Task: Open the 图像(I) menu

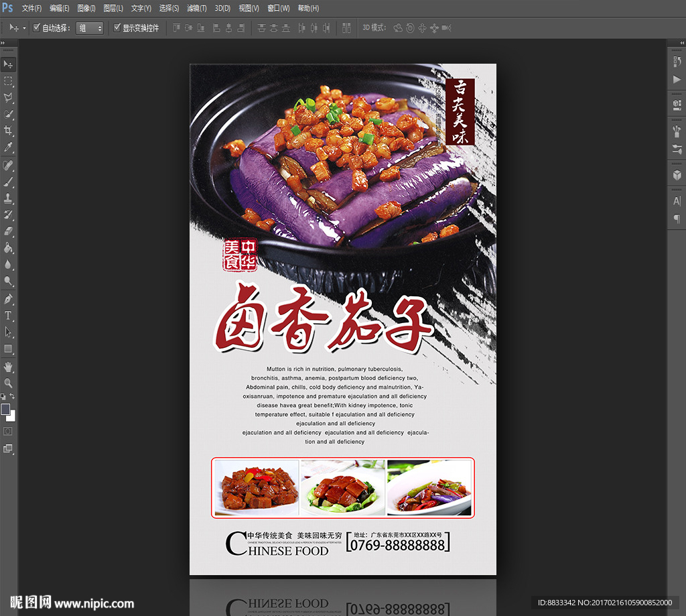Action: 86,8
